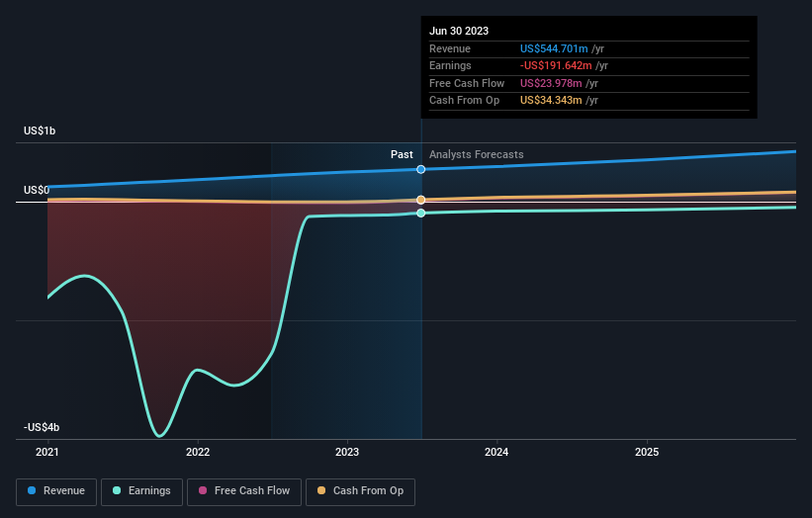Screen dimensions: 812x518
Task: Click the 2022 x-axis label
Action: pos(198,453)
